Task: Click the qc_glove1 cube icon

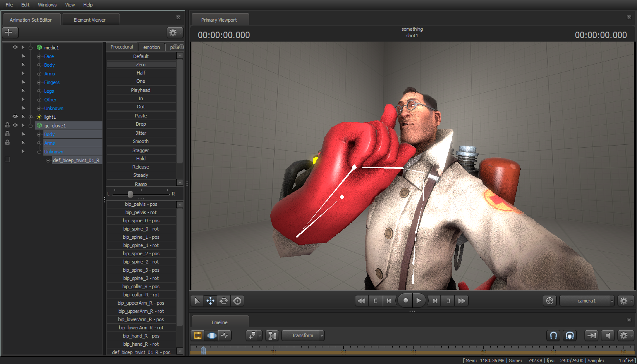Action: point(39,126)
